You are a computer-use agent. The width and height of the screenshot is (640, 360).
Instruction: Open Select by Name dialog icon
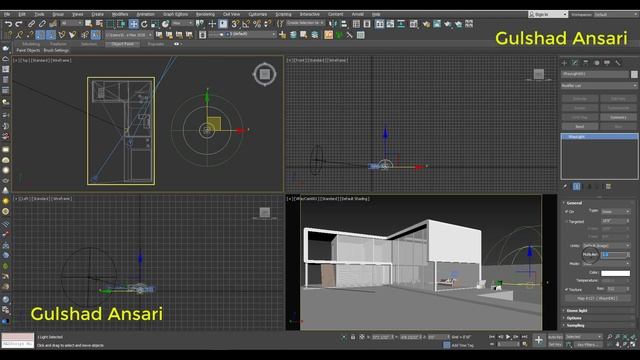(x=99, y=24)
